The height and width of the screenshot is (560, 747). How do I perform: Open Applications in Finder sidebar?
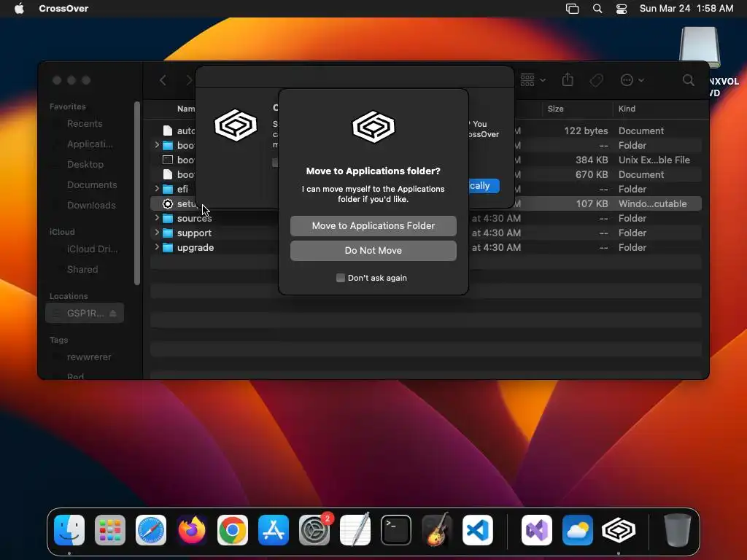(90, 144)
